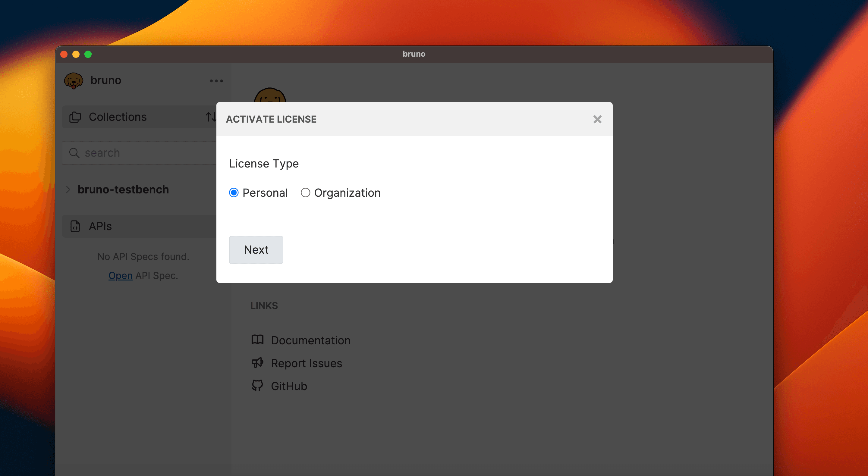Focus the collections search field
Screen dimensions: 868x476
pyautogui.click(x=140, y=153)
